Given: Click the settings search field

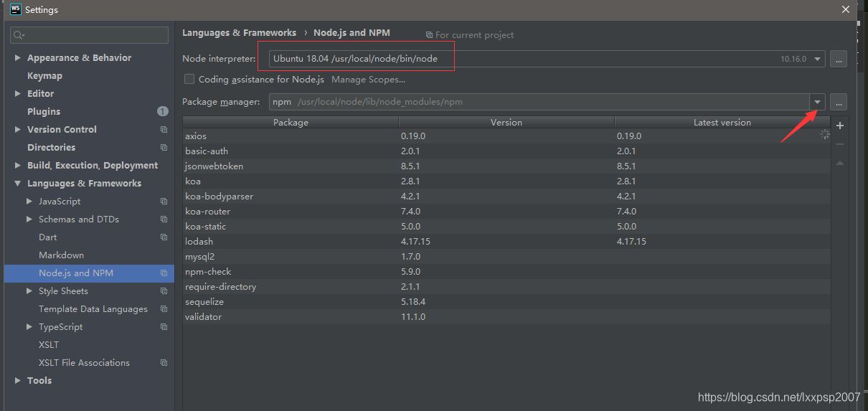Looking at the screenshot, I should 89,34.
